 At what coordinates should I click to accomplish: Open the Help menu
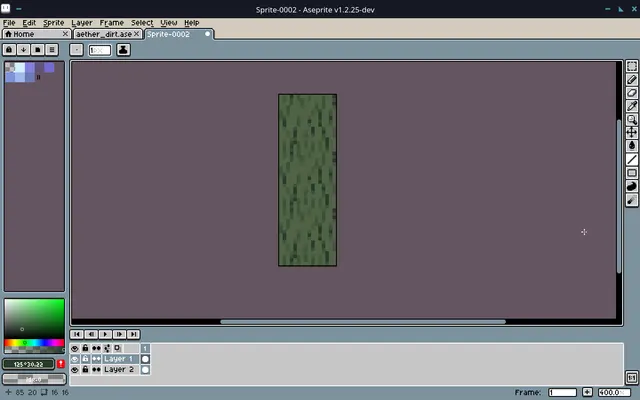(x=191, y=23)
